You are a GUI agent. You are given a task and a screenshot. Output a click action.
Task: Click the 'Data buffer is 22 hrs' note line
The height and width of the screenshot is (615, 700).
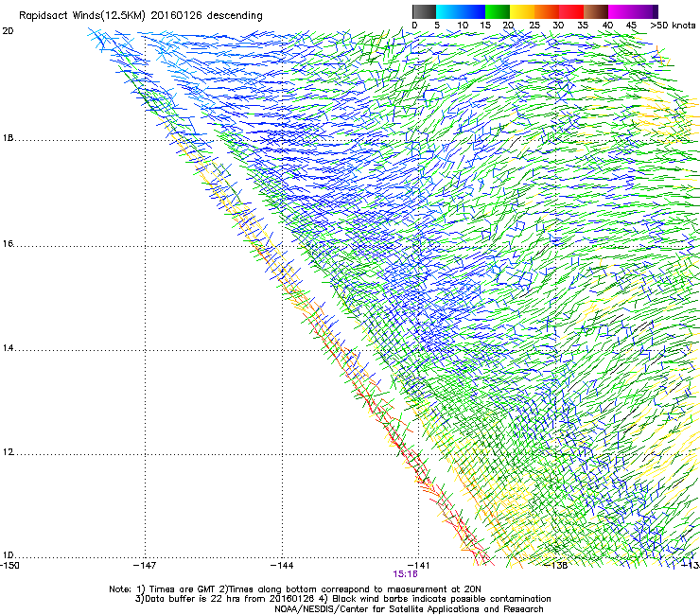click(342, 599)
